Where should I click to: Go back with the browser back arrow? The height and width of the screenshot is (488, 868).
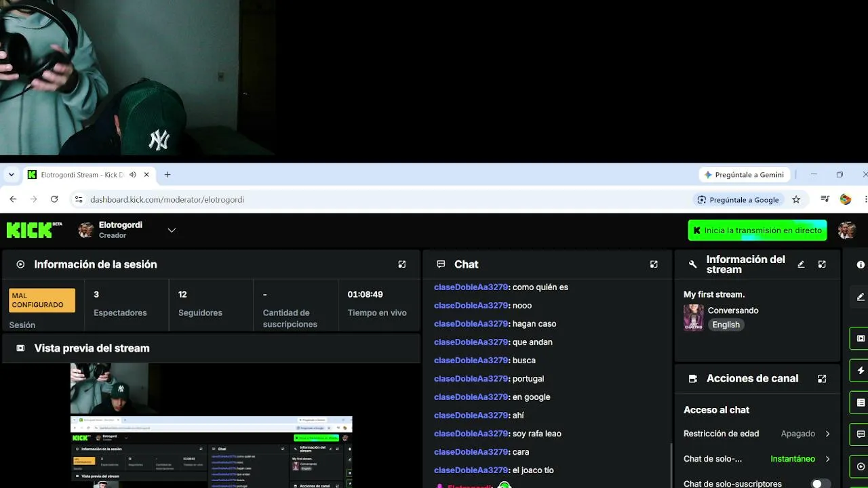pyautogui.click(x=13, y=199)
